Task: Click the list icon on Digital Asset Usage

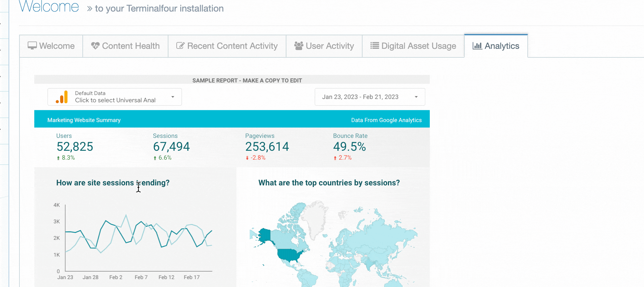Action: pos(374,46)
